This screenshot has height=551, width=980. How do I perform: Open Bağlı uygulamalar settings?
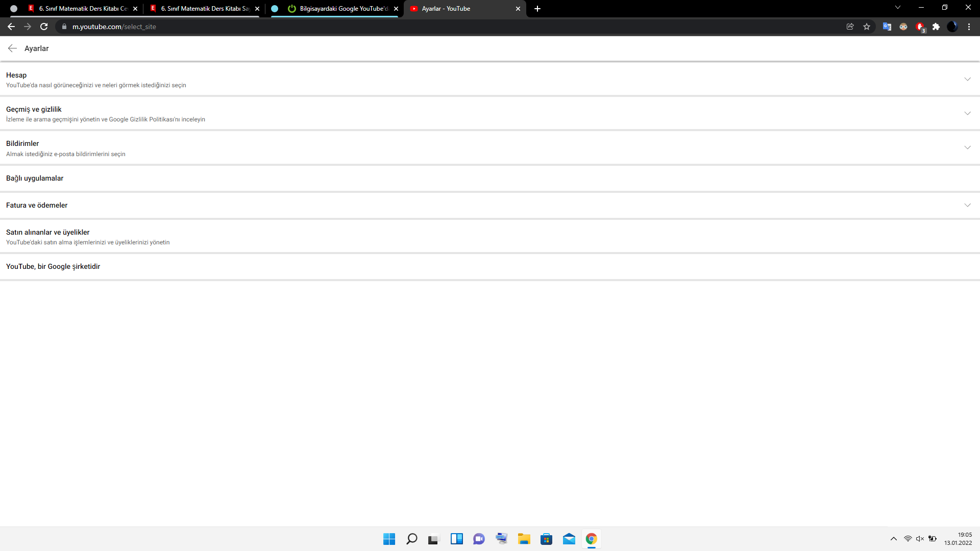pos(35,178)
